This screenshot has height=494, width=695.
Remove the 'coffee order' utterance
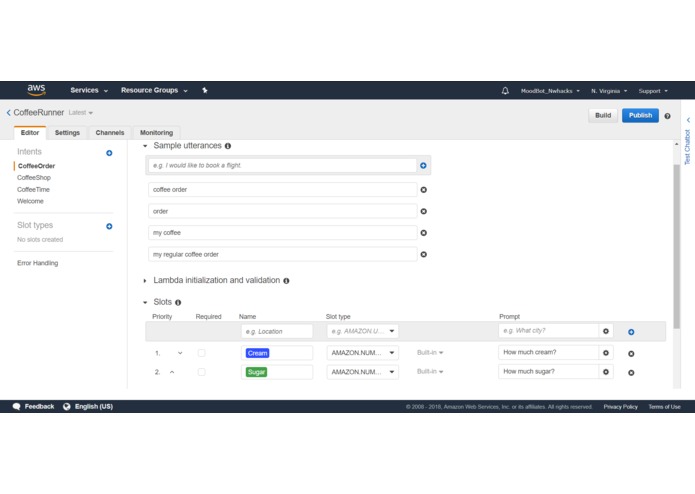[x=423, y=190]
